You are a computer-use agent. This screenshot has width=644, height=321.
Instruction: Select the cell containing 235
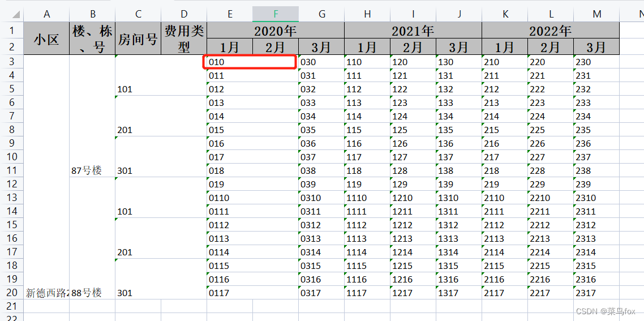tap(596, 130)
